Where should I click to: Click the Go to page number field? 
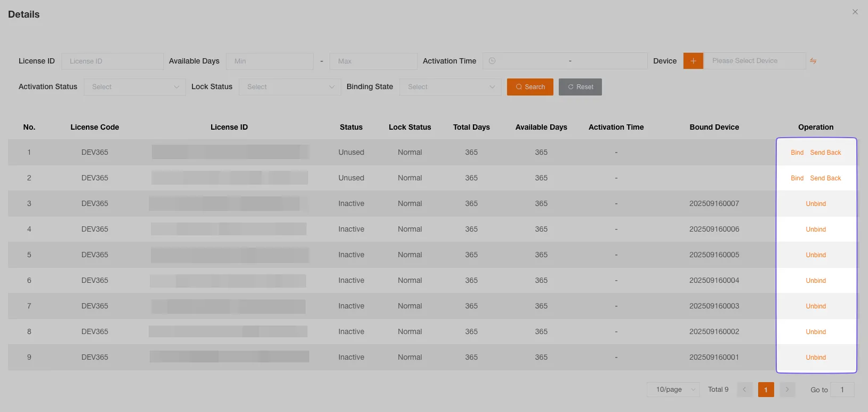coord(842,390)
